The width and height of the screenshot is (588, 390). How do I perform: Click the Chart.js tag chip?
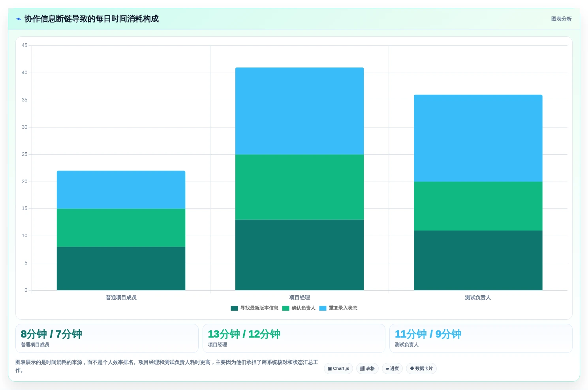coord(338,369)
